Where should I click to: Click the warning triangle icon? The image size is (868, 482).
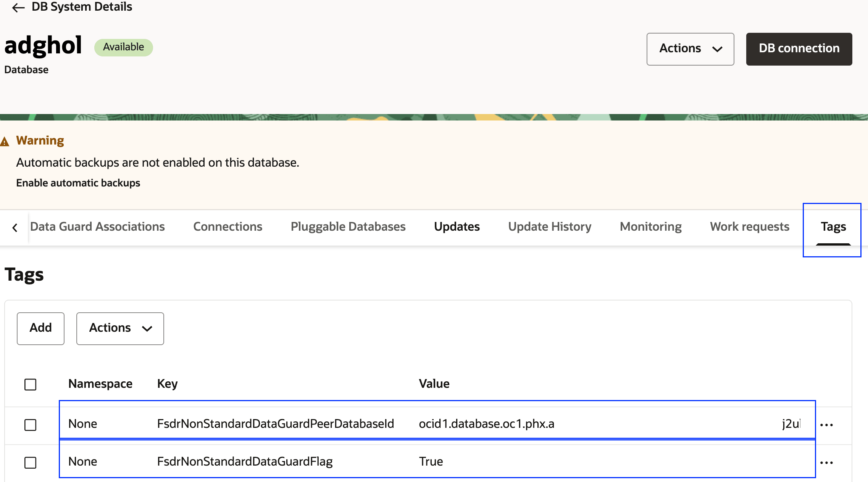coord(5,141)
